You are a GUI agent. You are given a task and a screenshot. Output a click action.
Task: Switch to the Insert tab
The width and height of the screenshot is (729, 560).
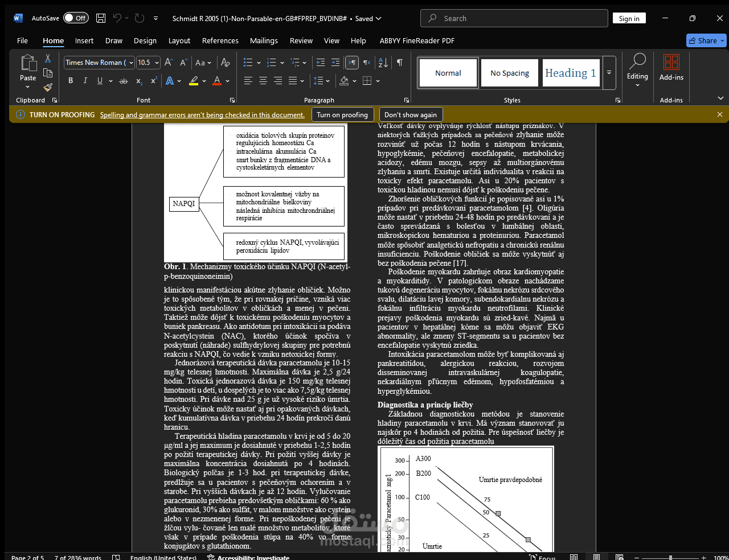[84, 40]
